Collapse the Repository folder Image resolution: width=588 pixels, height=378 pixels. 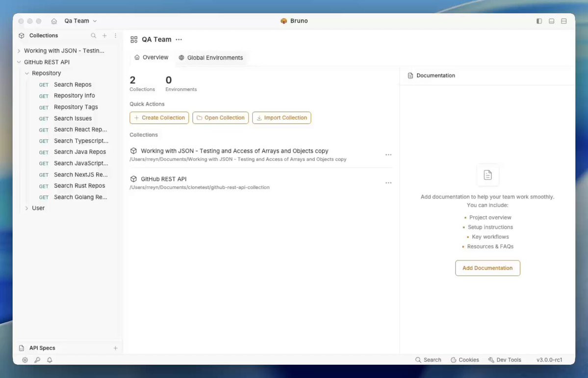coord(26,73)
